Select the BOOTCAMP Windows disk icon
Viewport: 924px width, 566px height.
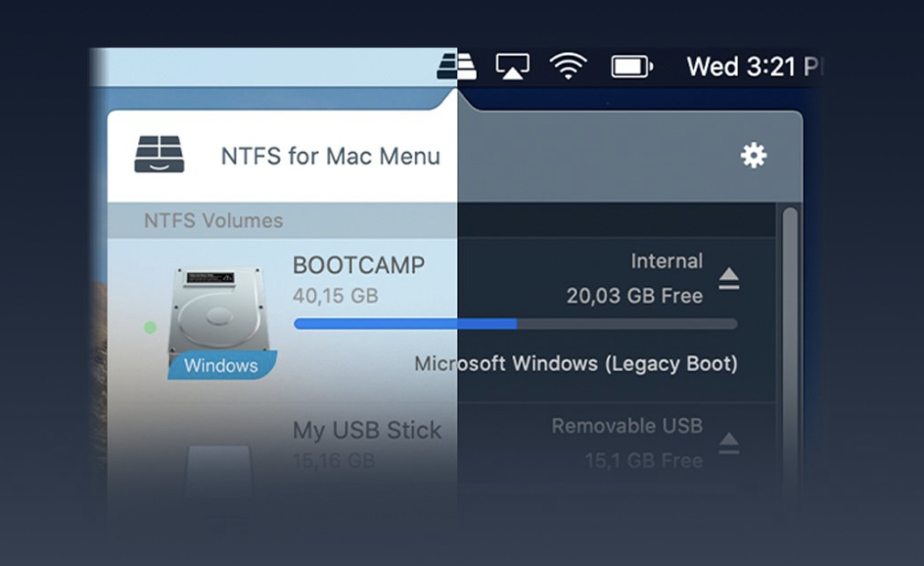pyautogui.click(x=219, y=323)
